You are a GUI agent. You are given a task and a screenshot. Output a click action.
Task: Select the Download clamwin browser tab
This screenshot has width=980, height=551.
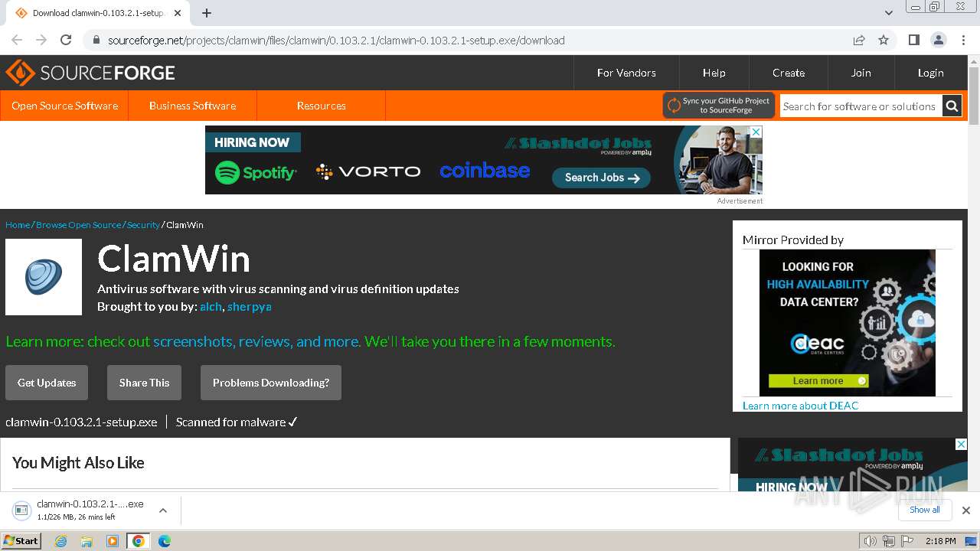click(97, 13)
